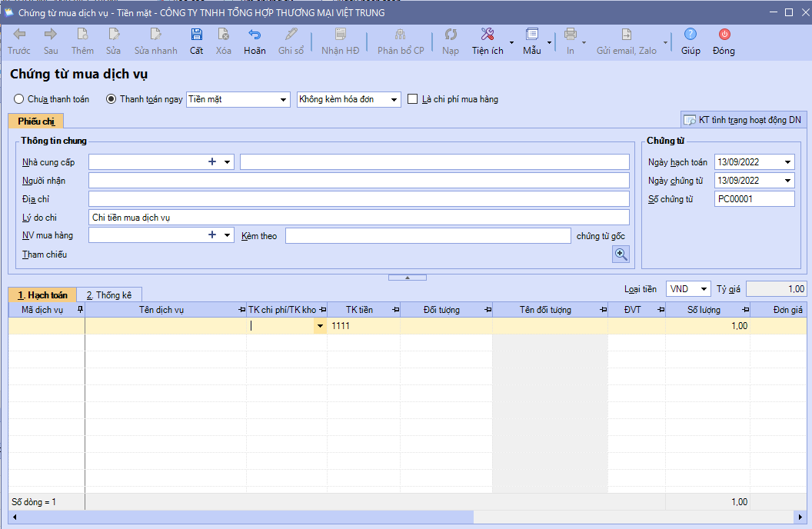812x529 pixels.
Task: Click KT tình trạng hoạt động DN button
Action: [742, 121]
